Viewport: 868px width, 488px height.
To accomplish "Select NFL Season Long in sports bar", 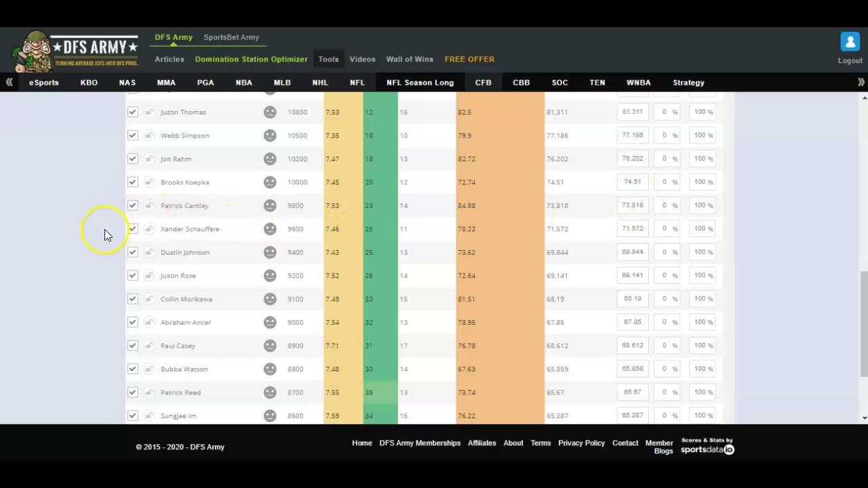I will (420, 83).
